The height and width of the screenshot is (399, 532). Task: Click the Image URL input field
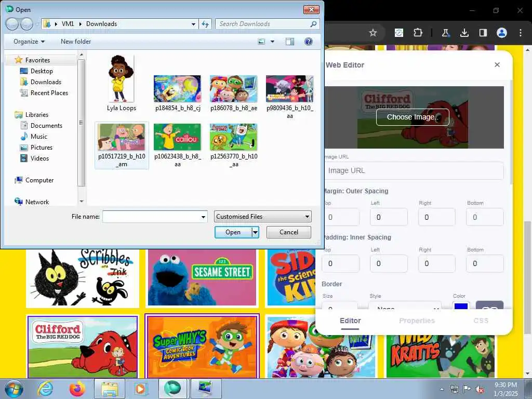[413, 170]
